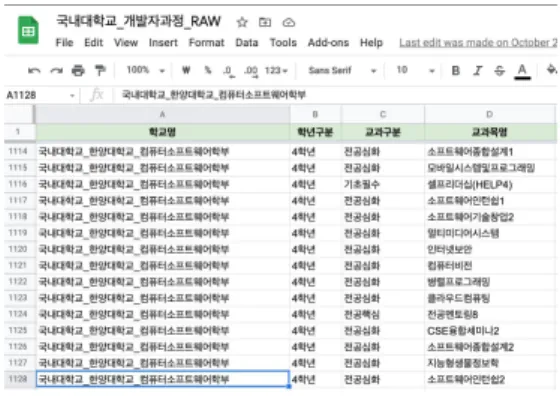Activate the paint format tool
The width and height of the screenshot is (560, 396).
[x=100, y=70]
